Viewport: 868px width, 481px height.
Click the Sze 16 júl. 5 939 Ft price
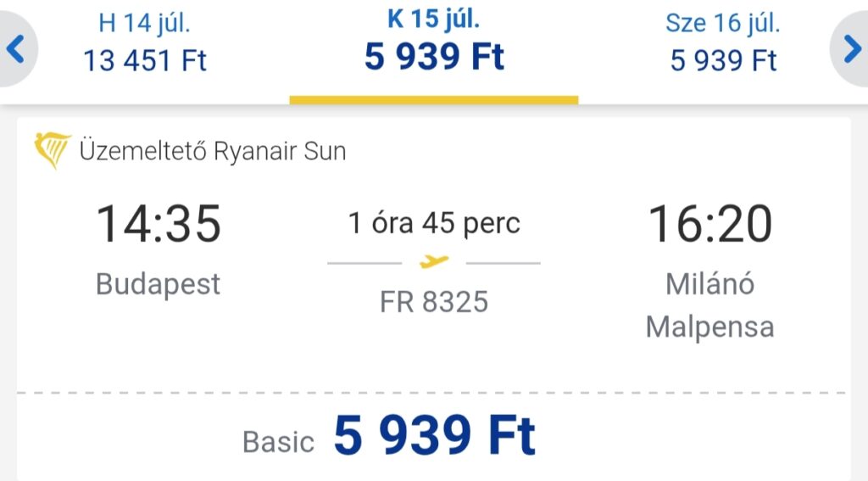point(723,60)
